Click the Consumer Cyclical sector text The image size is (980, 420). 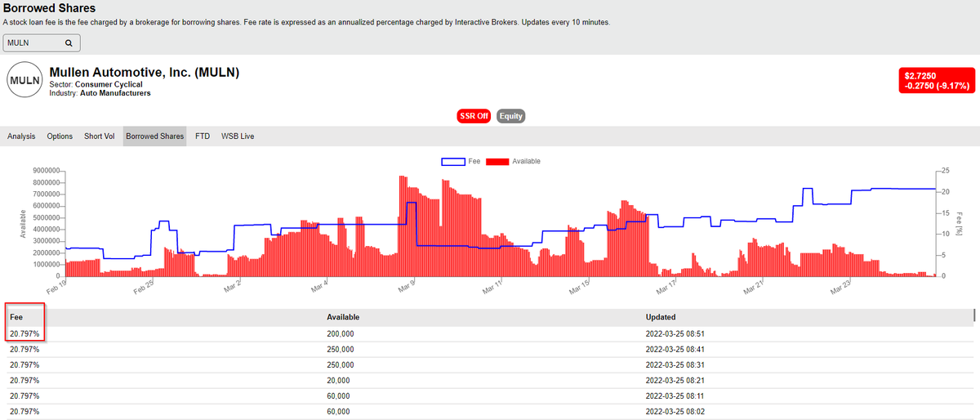(109, 84)
